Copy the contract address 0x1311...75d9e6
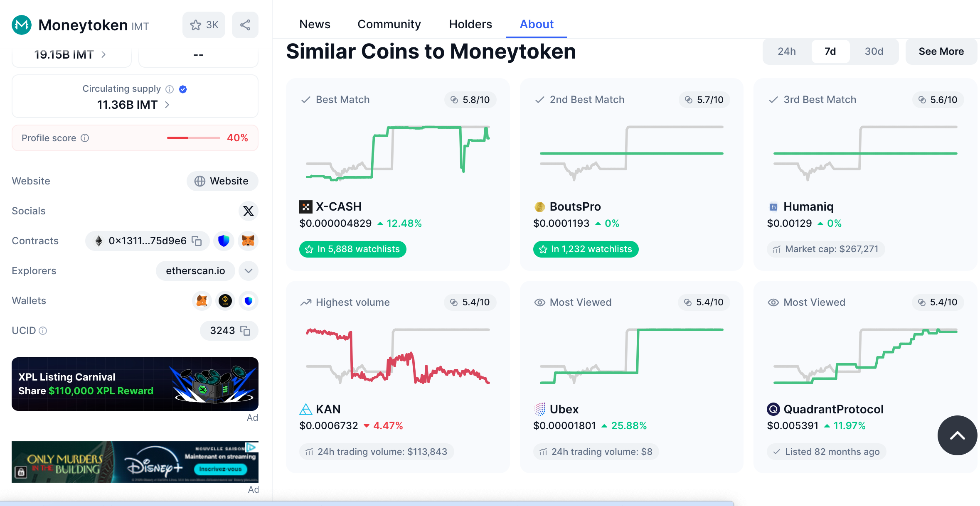This screenshot has width=980, height=506. pyautogui.click(x=197, y=241)
